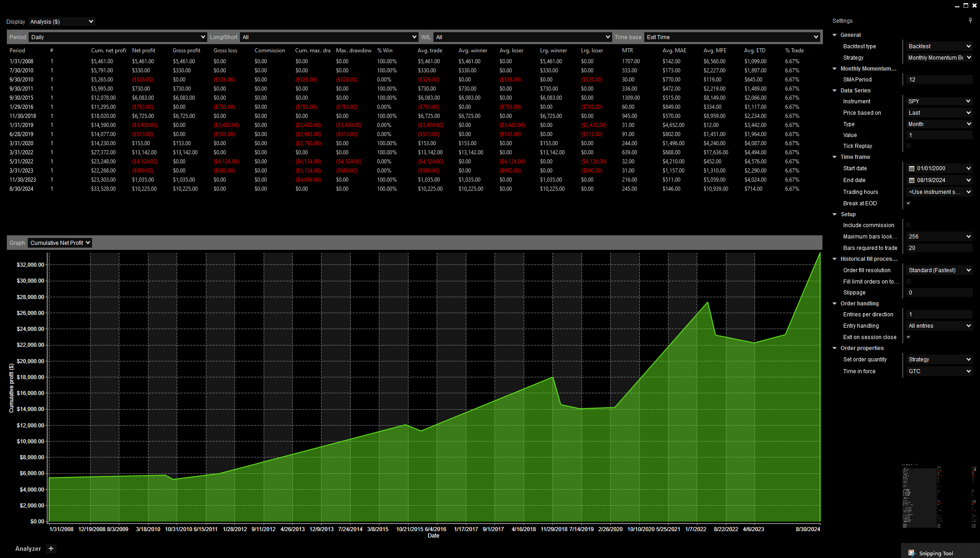Open the Set order quantity dropdown
The image size is (980, 558).
click(939, 360)
